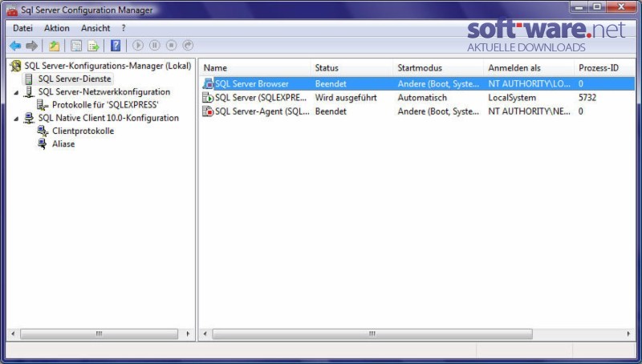Click the services list horizontal scrollbar thumb

click(x=372, y=334)
